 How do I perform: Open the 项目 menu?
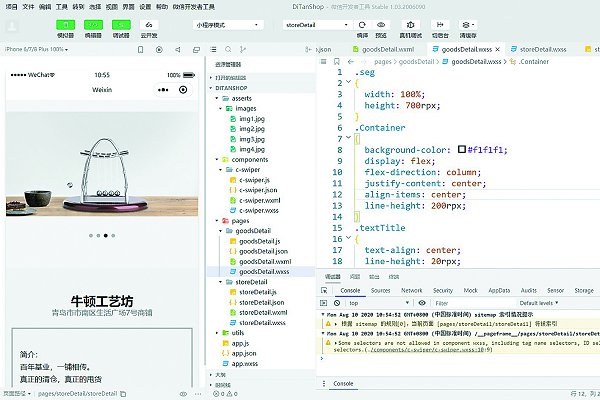coord(11,7)
